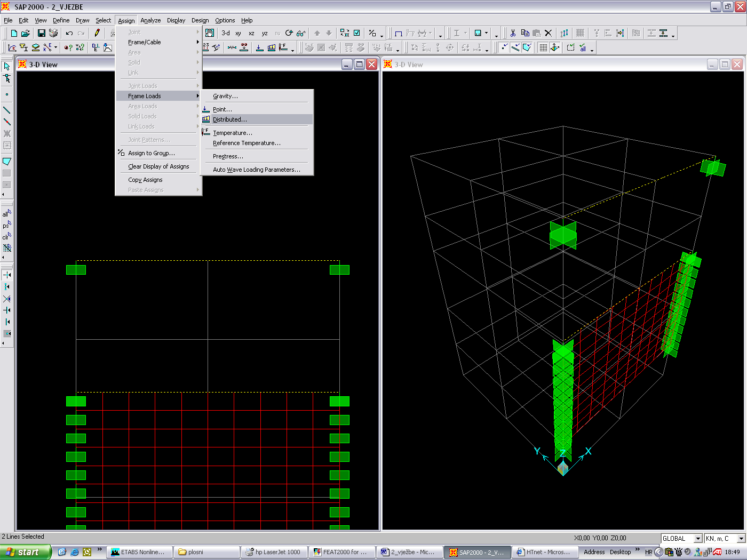Click the Windows start button
Screen dimensions: 747x560
pyautogui.click(x=26, y=552)
